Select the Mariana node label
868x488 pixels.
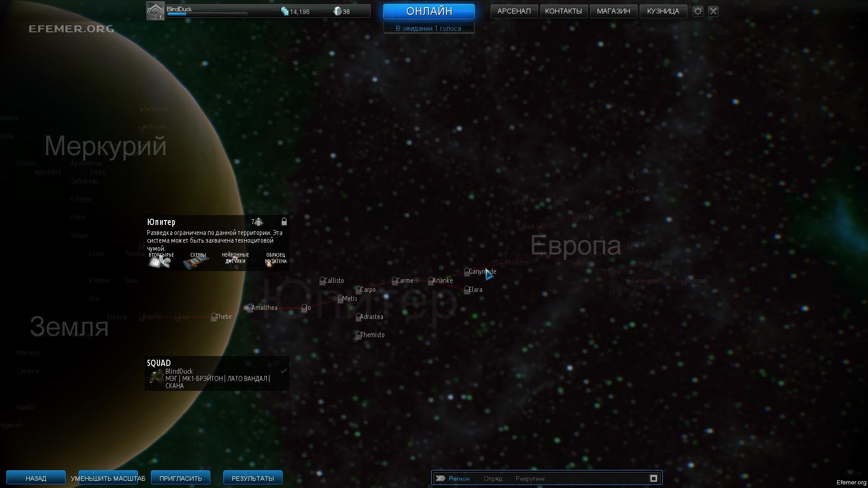tap(28, 353)
